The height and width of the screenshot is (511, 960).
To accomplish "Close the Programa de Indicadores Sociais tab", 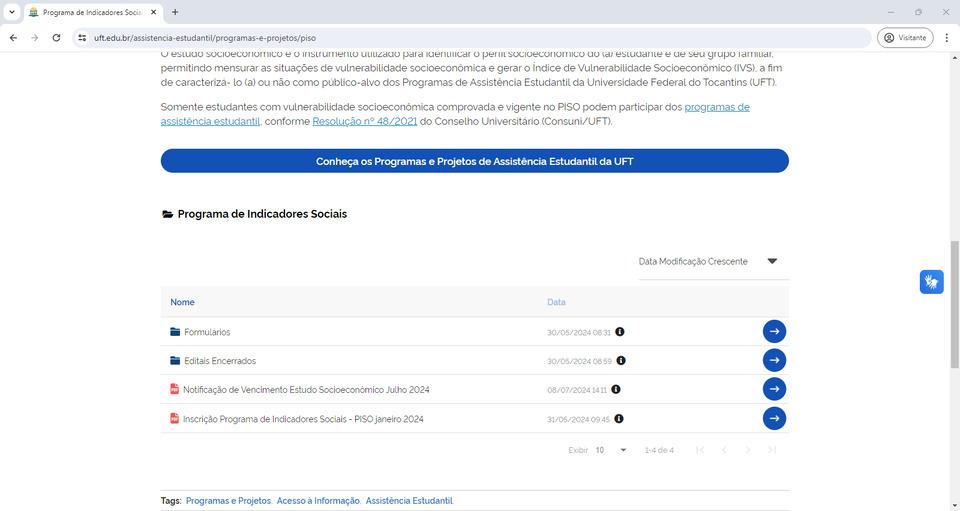I will 154,12.
